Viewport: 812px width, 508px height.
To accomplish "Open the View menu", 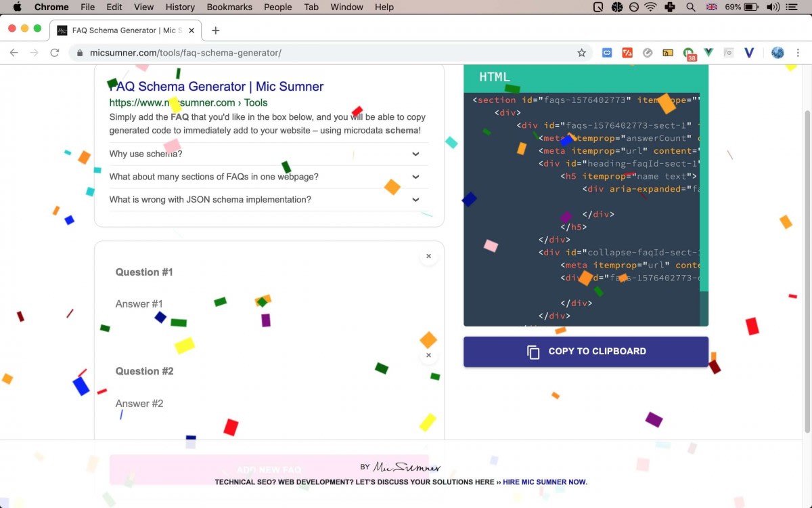I will point(143,7).
